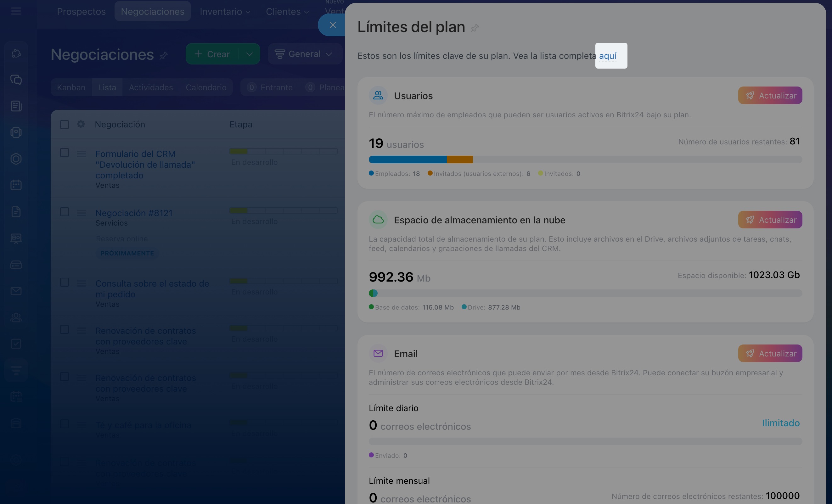Click the tasks checkmark sidebar icon
Image resolution: width=832 pixels, height=504 pixels.
pos(16,344)
